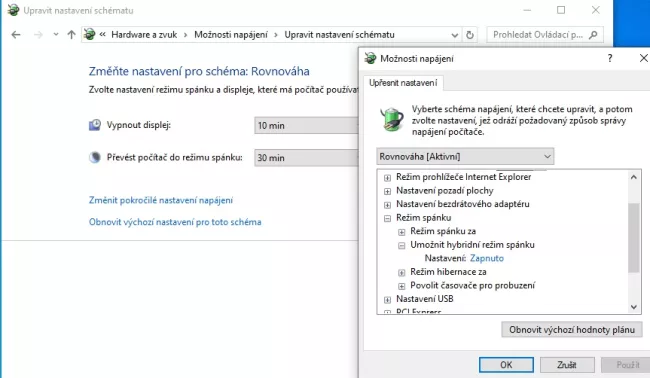Select 'Nastavení USB' tree label
This screenshot has width=650, height=378.
[x=424, y=299]
